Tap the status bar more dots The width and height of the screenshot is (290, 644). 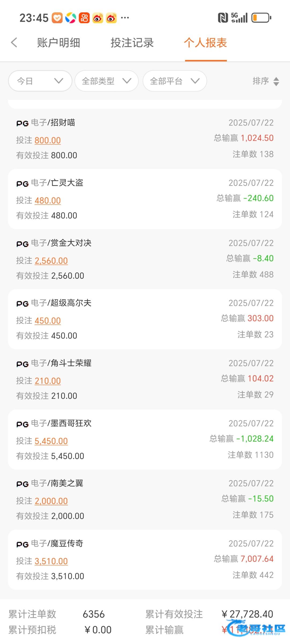pyautogui.click(x=125, y=18)
